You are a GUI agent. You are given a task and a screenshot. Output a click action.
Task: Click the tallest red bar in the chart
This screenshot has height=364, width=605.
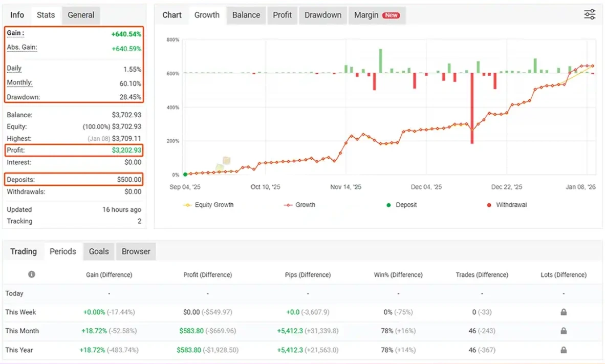tap(471, 108)
